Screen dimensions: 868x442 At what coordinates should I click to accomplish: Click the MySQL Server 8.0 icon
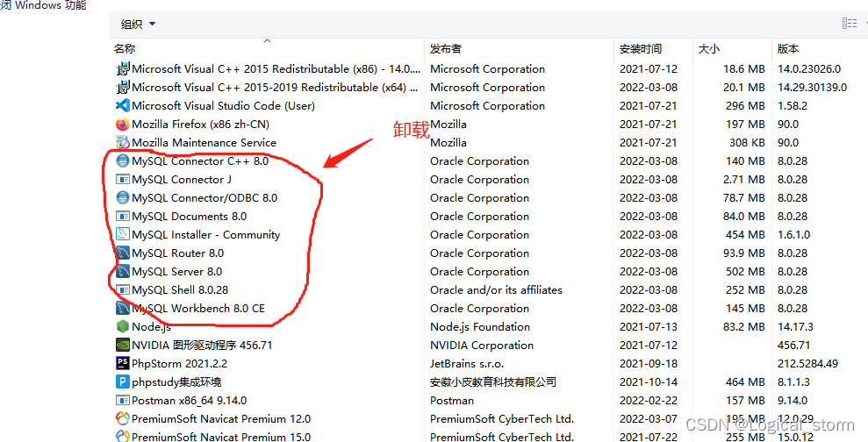coord(122,272)
